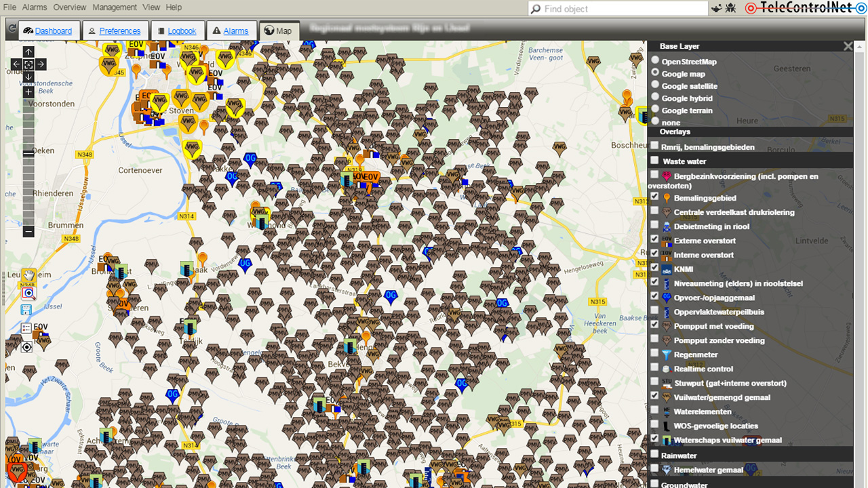This screenshot has width=868, height=488.
Task: Enable Centrale verdeelkast drukriolering overlay
Action: point(654,211)
